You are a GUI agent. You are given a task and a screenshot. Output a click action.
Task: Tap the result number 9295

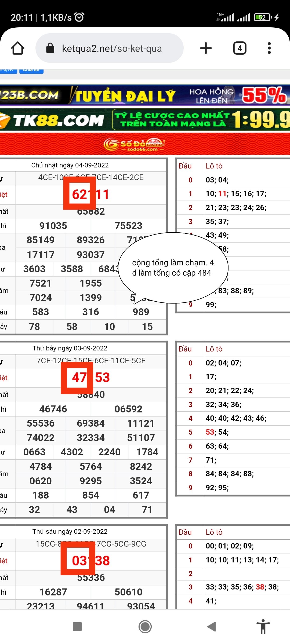pos(91,481)
